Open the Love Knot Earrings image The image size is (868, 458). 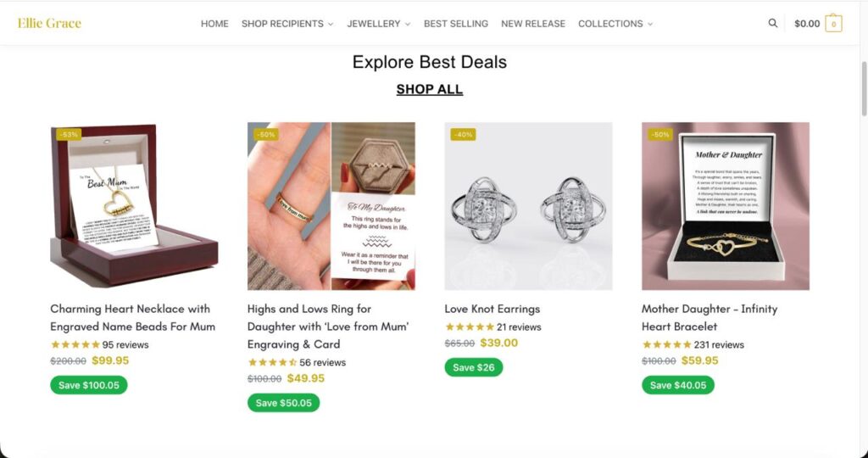pyautogui.click(x=528, y=206)
